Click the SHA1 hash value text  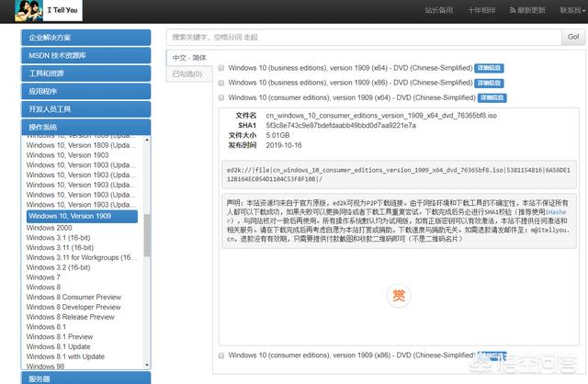pos(341,125)
